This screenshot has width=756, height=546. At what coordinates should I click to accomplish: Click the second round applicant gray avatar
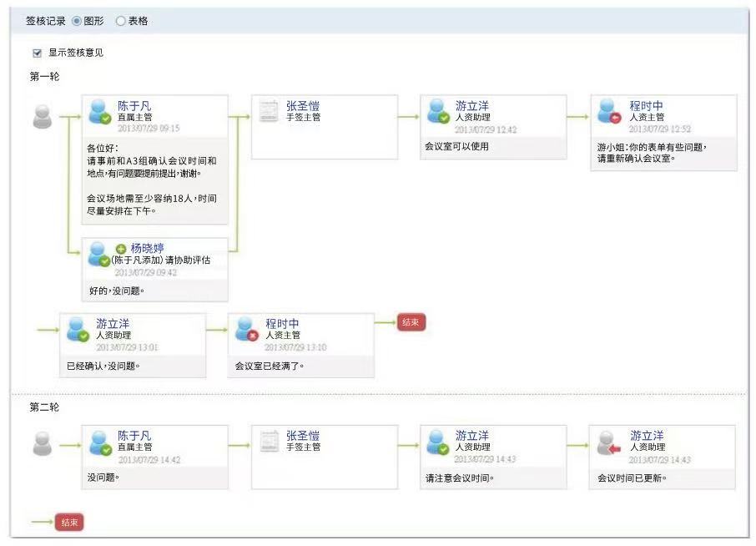click(42, 444)
